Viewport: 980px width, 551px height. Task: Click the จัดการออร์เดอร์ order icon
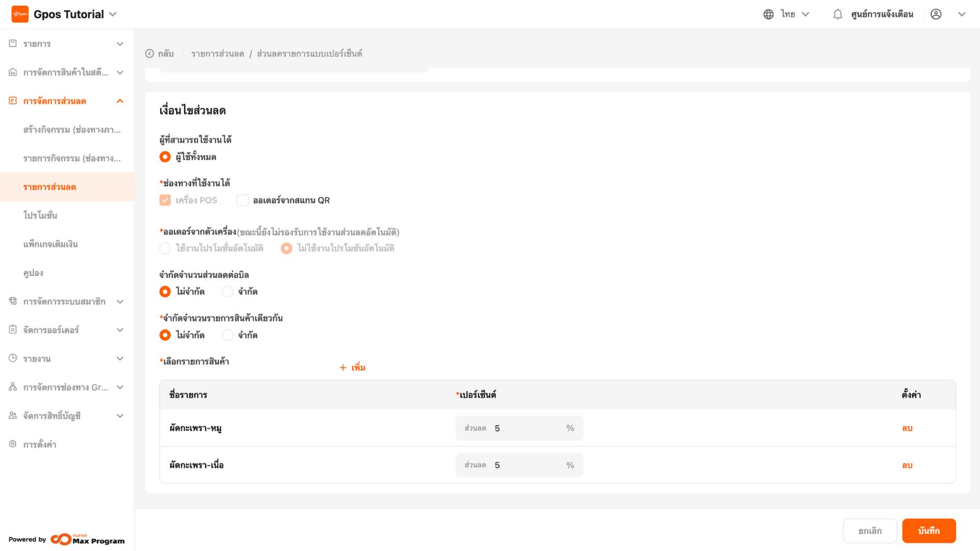13,330
